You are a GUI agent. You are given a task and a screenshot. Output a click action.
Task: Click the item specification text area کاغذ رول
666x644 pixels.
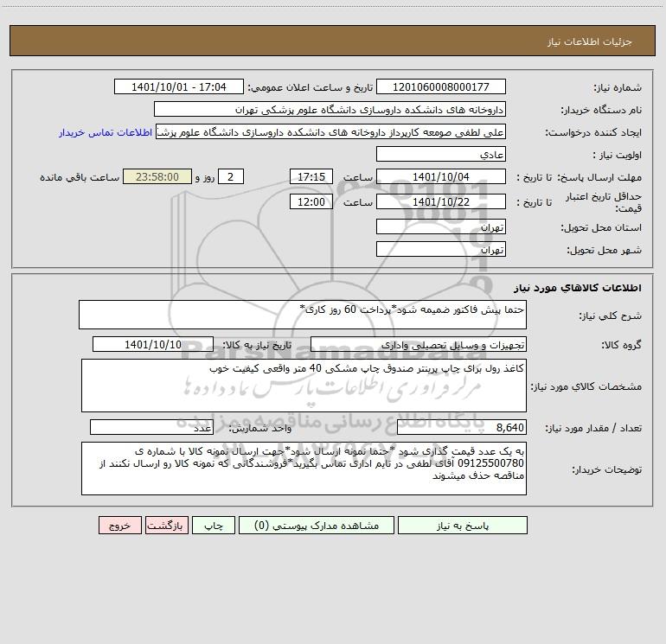tap(304, 386)
